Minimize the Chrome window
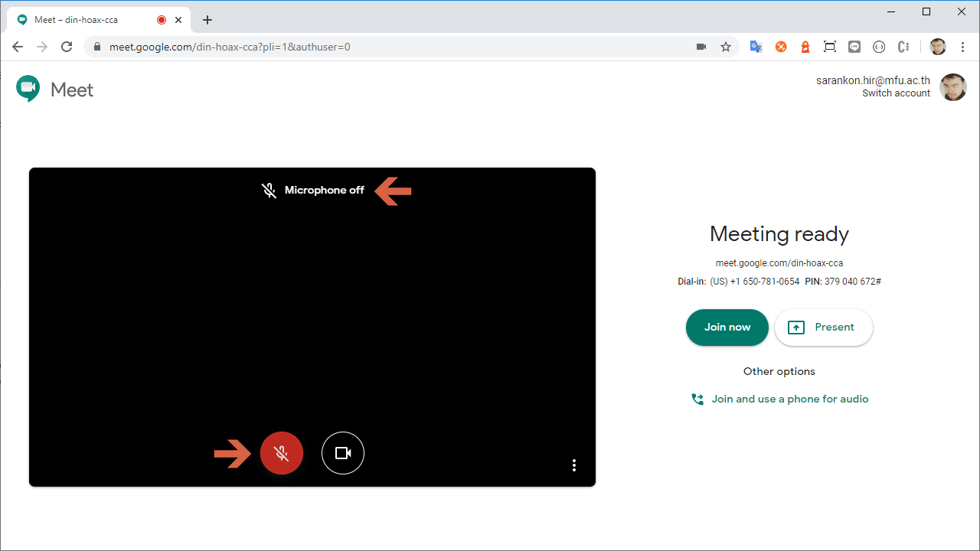 891,11
